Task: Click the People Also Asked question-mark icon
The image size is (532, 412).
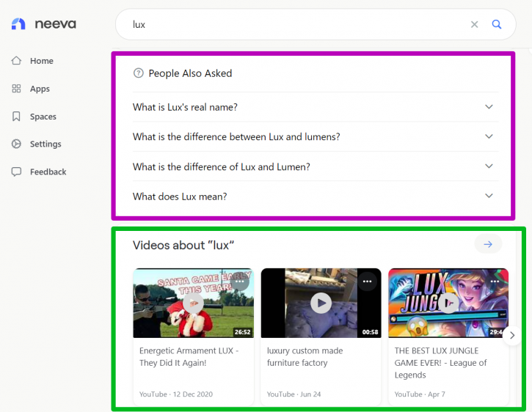Action: click(x=139, y=73)
